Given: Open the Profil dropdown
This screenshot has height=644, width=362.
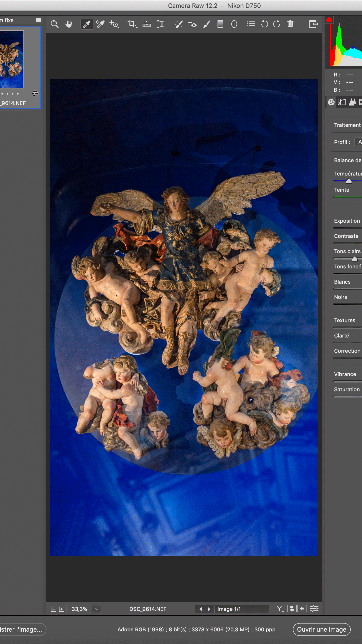Looking at the screenshot, I should click(x=358, y=142).
